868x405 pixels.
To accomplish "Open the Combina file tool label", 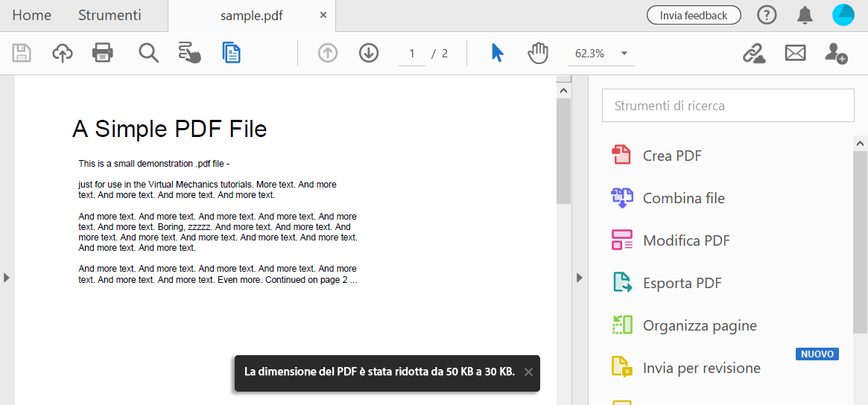I will point(684,198).
